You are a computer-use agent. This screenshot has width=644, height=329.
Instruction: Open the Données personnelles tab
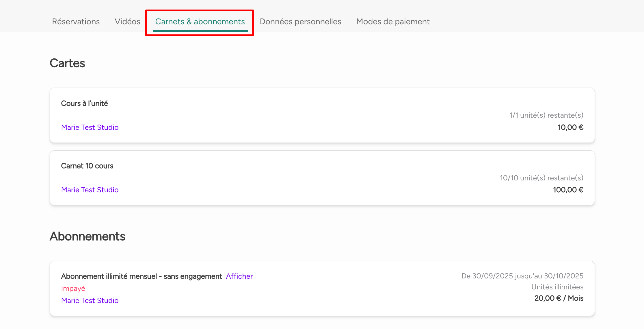point(300,22)
